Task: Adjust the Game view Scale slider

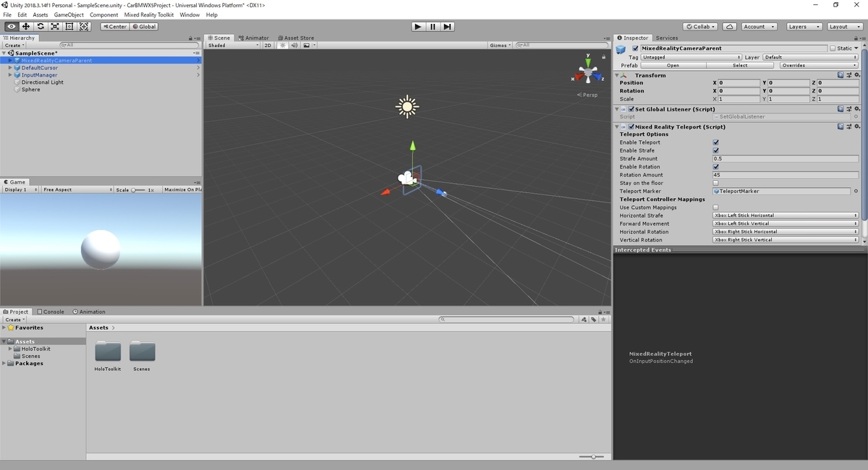Action: 137,189
